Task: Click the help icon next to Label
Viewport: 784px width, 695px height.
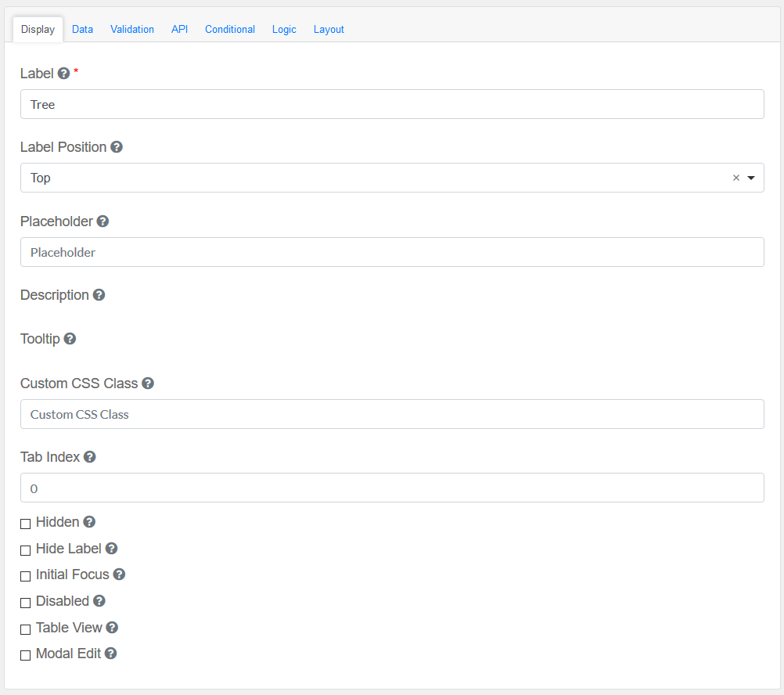Action: tap(64, 74)
